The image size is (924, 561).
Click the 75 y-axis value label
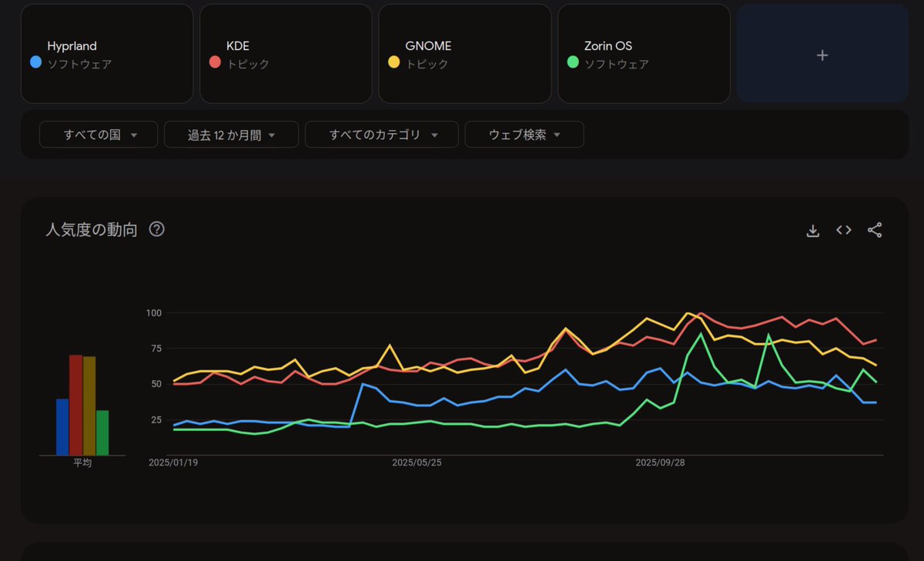(x=156, y=349)
